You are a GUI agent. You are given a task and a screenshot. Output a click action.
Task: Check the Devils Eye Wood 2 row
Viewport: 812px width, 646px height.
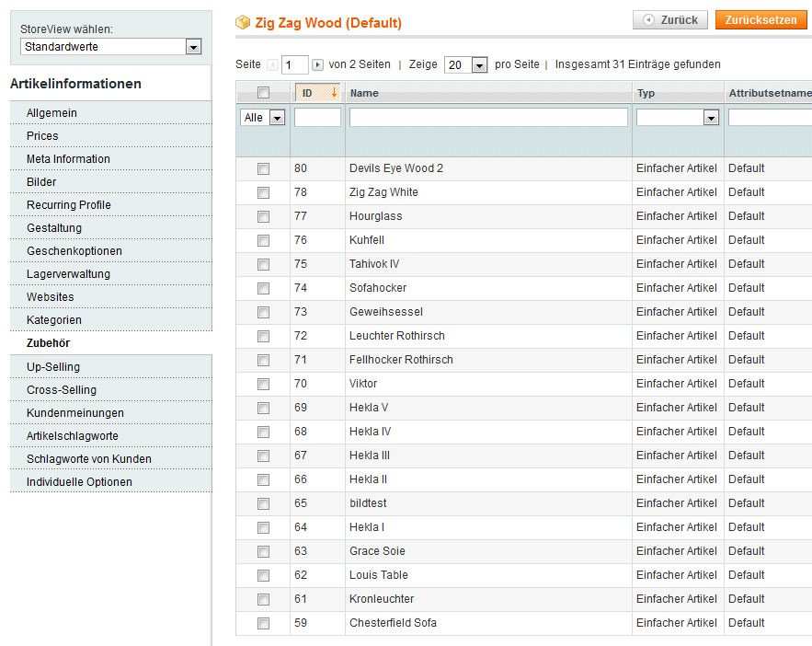pos(264,169)
